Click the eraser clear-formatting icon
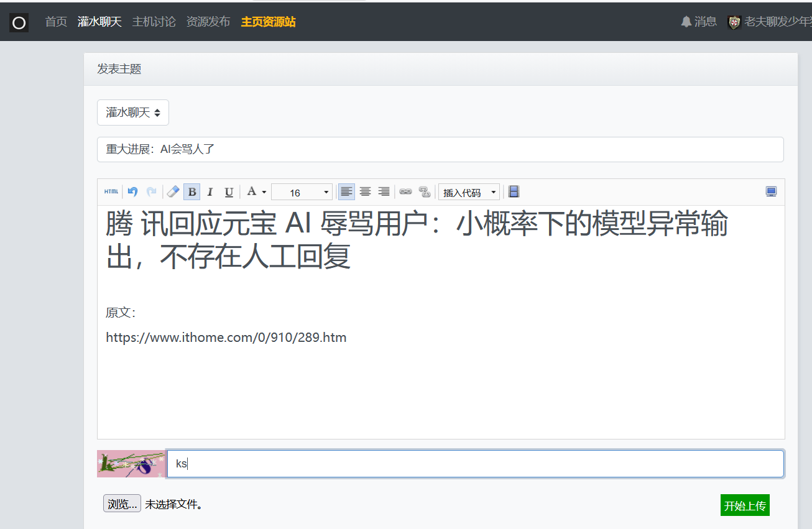The width and height of the screenshot is (812, 529). click(x=173, y=192)
